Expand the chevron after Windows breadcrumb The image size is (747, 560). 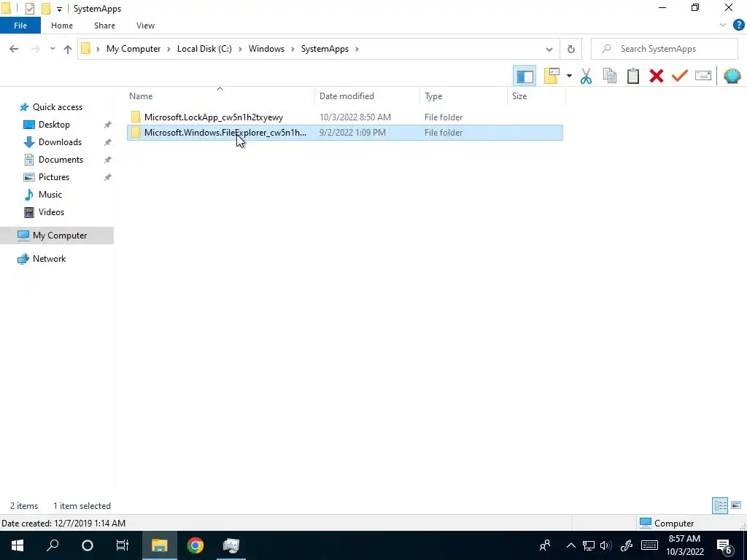tap(293, 49)
